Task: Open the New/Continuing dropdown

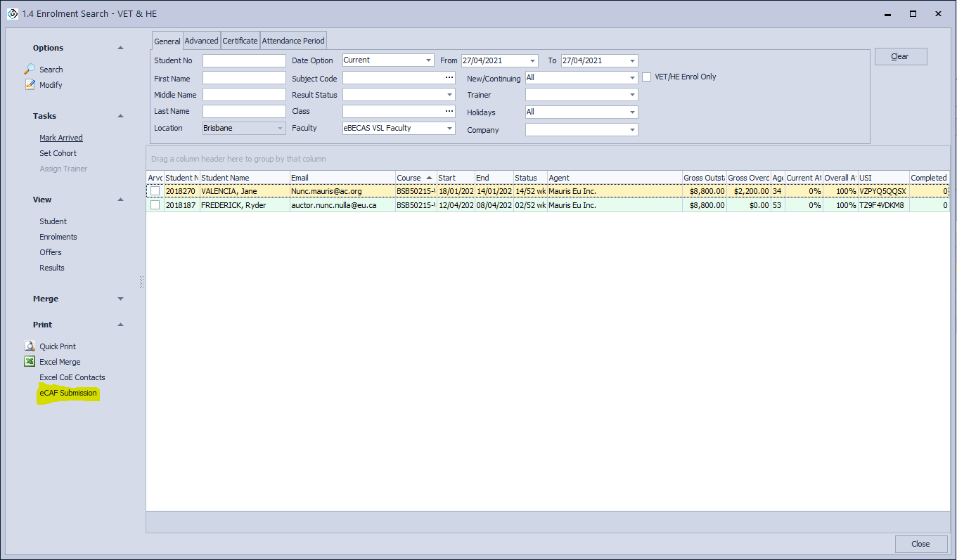Action: (632, 78)
